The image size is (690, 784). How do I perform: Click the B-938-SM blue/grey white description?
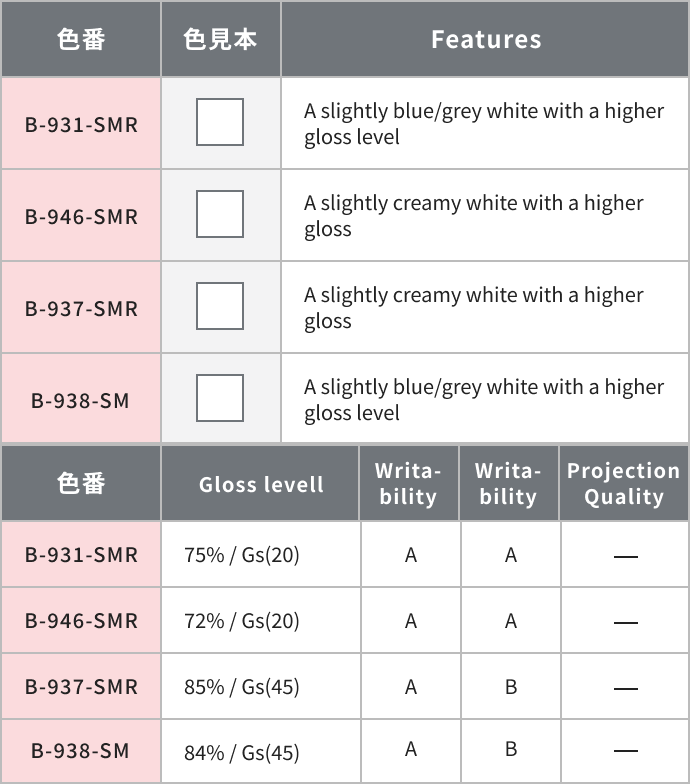pos(484,400)
